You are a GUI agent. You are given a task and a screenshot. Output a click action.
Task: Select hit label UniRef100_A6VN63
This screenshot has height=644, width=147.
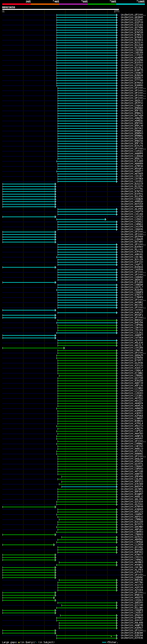(x=132, y=562)
